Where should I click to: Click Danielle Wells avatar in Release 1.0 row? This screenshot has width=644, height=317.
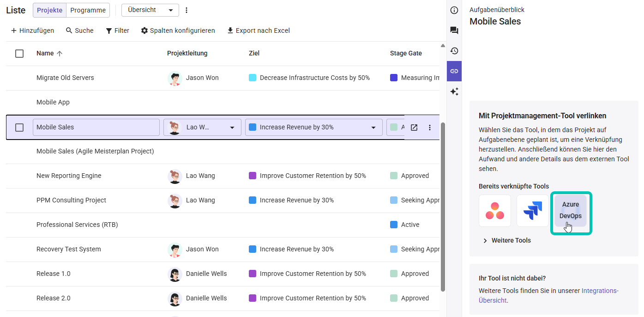pyautogui.click(x=175, y=274)
